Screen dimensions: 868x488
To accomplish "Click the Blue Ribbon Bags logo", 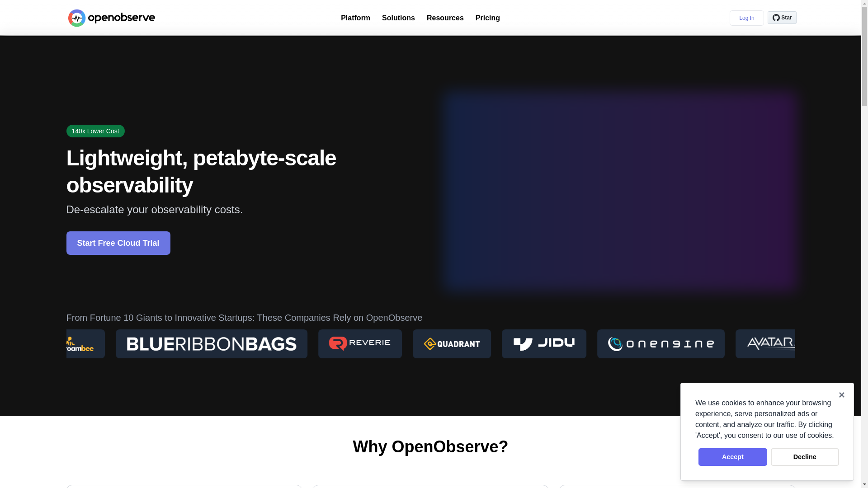I will click(211, 344).
